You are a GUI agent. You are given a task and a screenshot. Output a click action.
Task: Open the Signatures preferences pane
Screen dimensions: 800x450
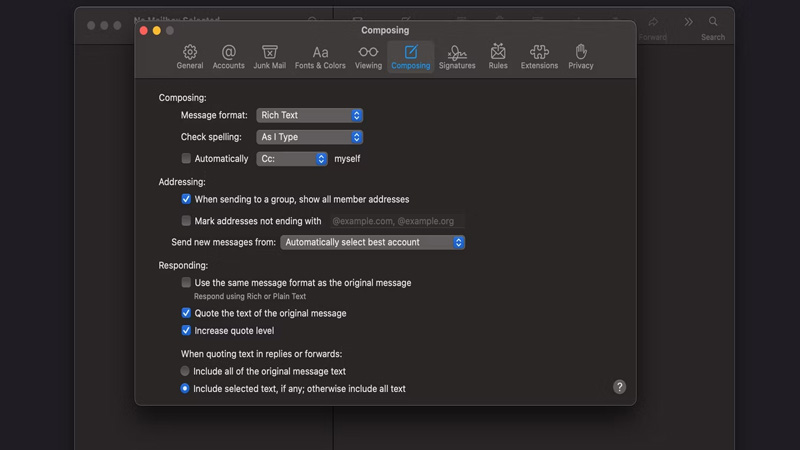click(x=457, y=56)
